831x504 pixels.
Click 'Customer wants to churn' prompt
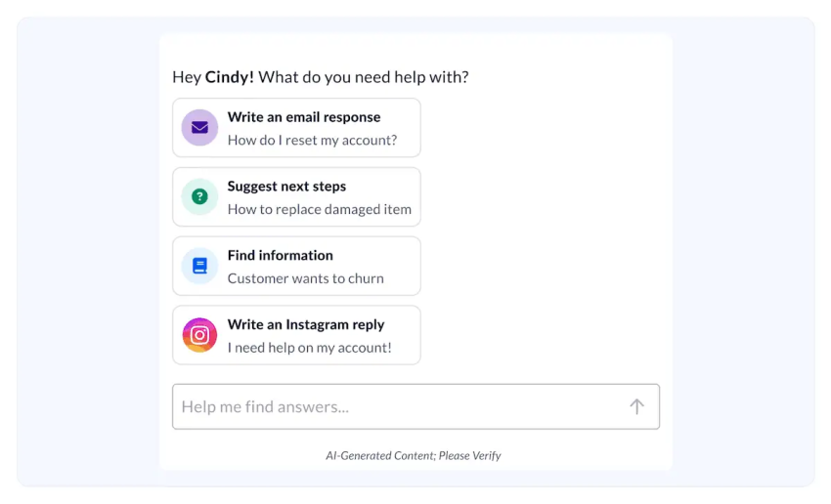point(306,278)
